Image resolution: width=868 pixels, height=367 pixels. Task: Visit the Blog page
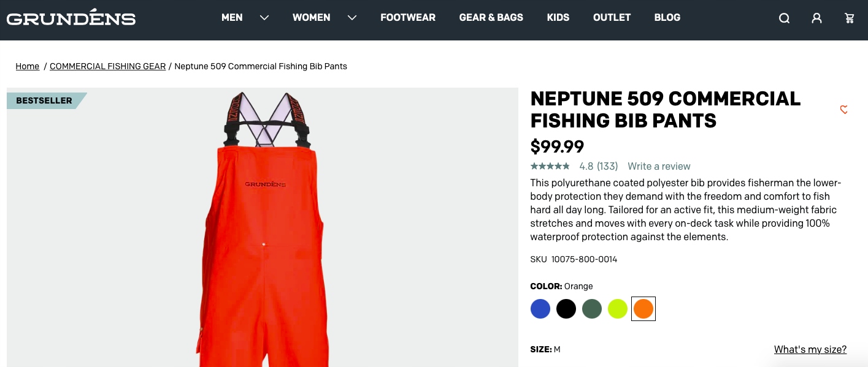667,18
